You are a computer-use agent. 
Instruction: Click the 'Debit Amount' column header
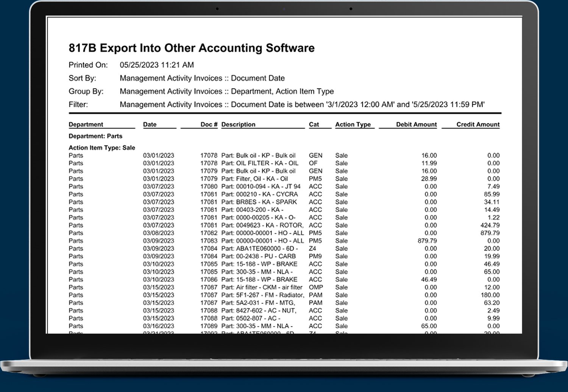click(x=417, y=124)
